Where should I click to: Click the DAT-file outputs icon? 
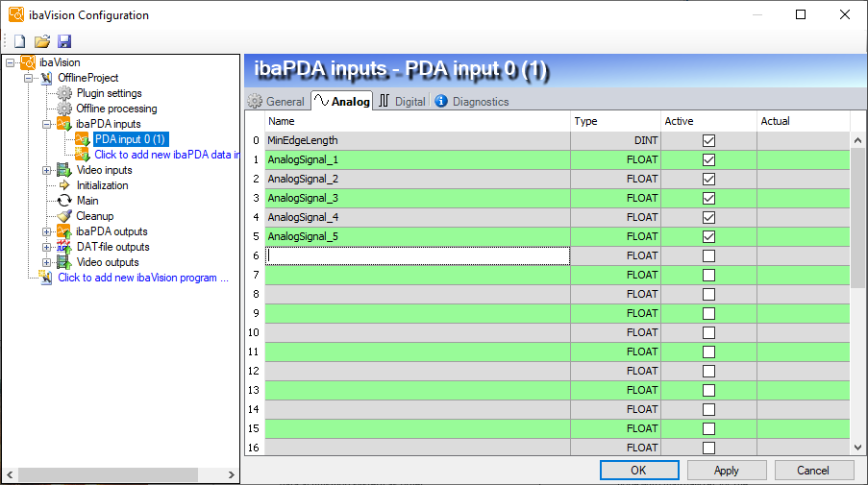point(64,247)
